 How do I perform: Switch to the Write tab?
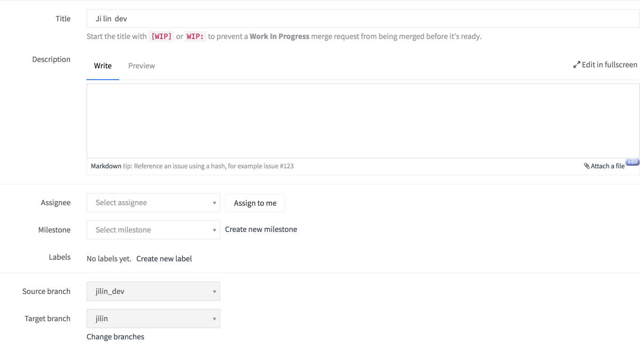[x=103, y=66]
